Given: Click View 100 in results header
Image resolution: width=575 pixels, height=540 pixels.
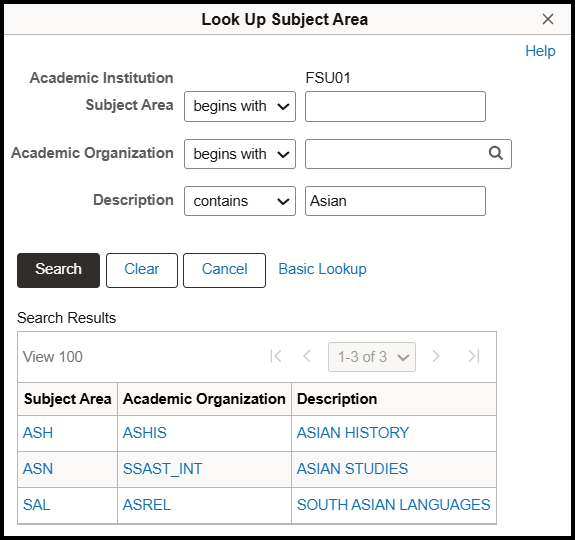Looking at the screenshot, I should tap(53, 357).
